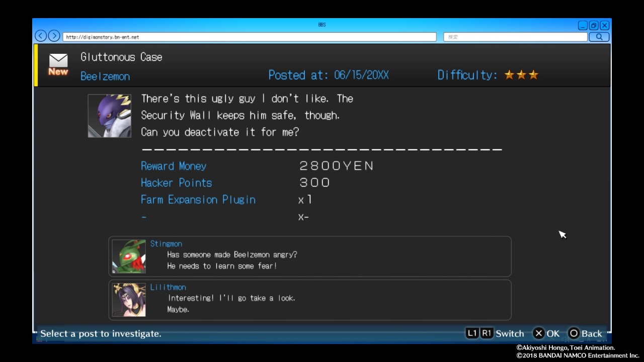The width and height of the screenshot is (644, 362).
Task: Click Lilithmon's comment 'I'll go take a look'
Action: [231, 304]
